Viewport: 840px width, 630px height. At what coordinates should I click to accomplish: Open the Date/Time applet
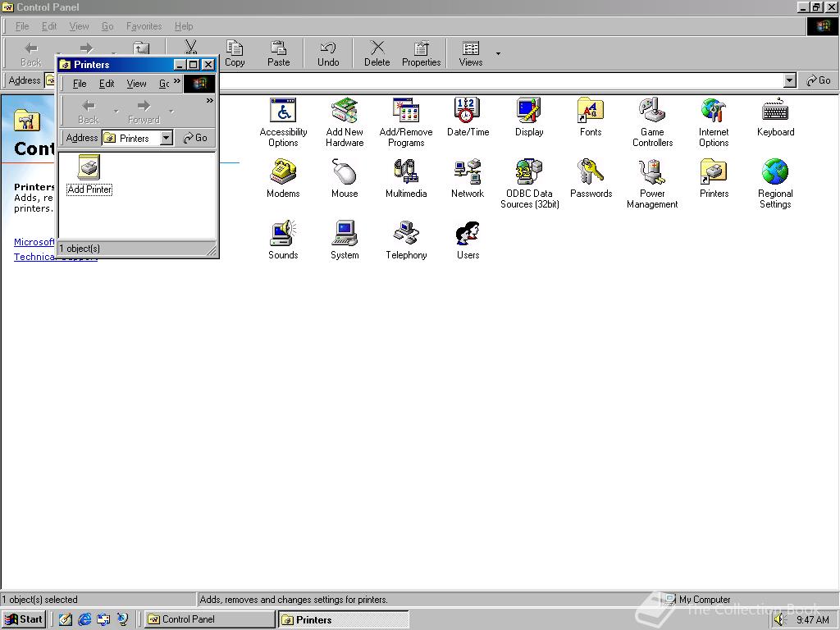[468, 116]
